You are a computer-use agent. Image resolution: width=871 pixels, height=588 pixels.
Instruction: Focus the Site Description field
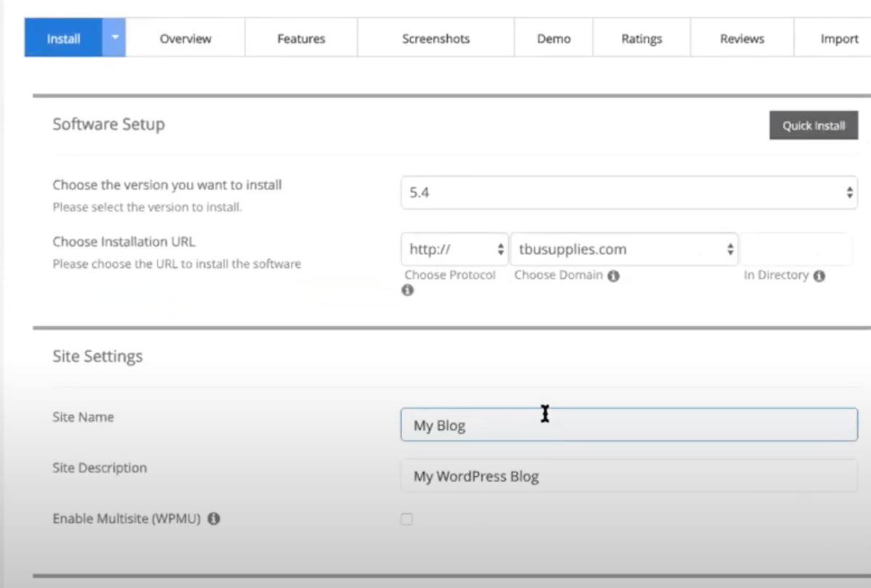(x=629, y=476)
